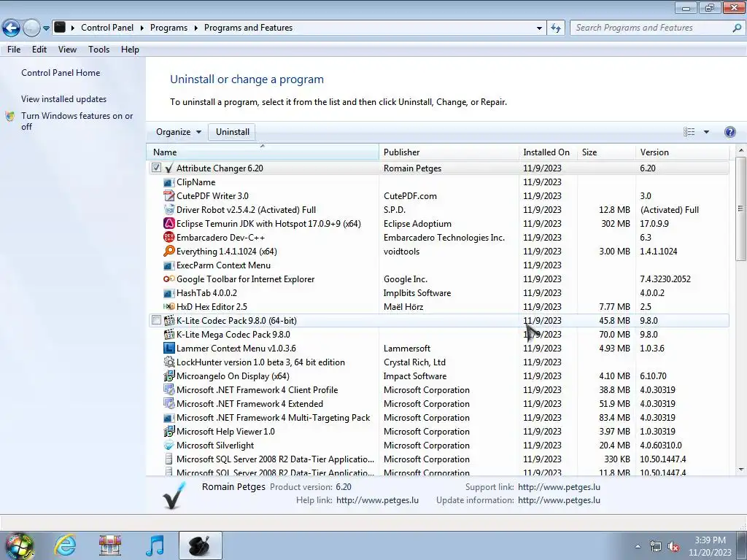Click the HxD Hex Editor 2.5 icon
747x560 pixels.
tap(169, 307)
